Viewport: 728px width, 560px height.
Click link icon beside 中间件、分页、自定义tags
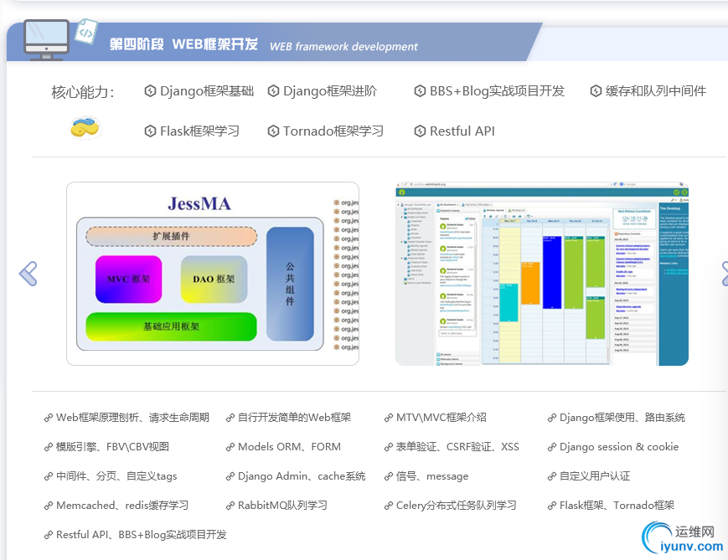pos(49,476)
